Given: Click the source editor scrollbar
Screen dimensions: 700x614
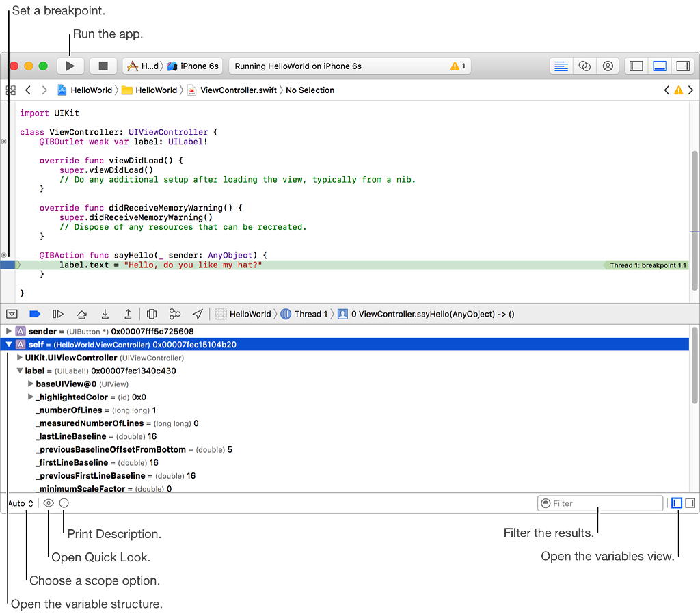Looking at the screenshot, I should (695, 221).
